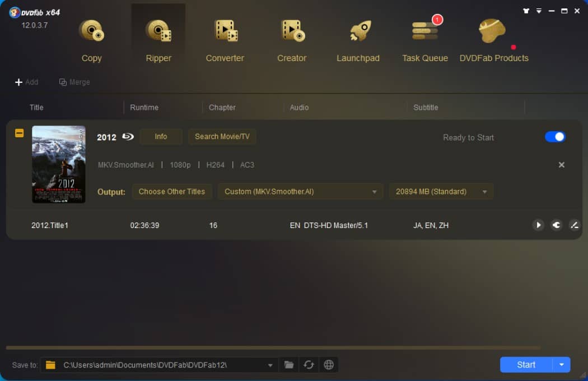Click subtitle list JA, EN, ZH

431,225
